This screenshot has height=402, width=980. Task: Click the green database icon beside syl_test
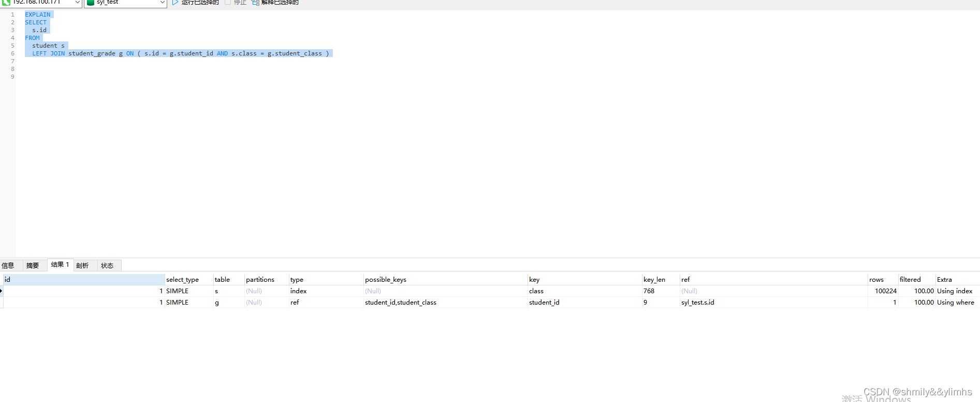91,3
